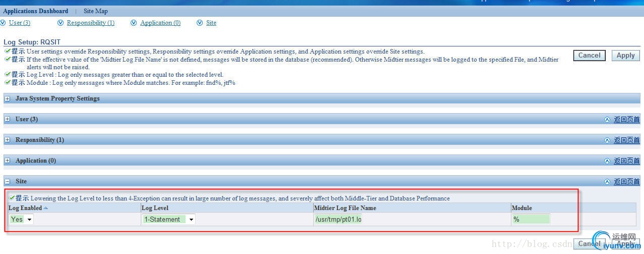
Task: Click the tip checkmark icon in Site section
Action: [12, 198]
